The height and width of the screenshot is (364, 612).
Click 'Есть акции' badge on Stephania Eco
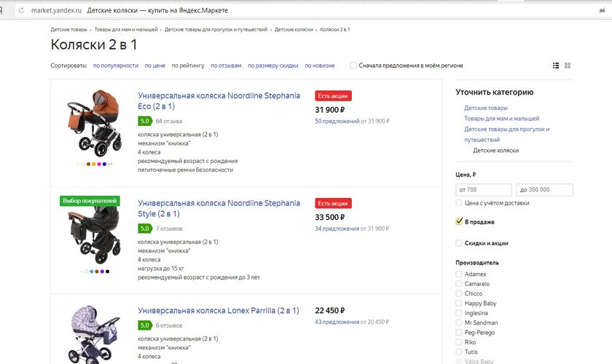coord(333,96)
